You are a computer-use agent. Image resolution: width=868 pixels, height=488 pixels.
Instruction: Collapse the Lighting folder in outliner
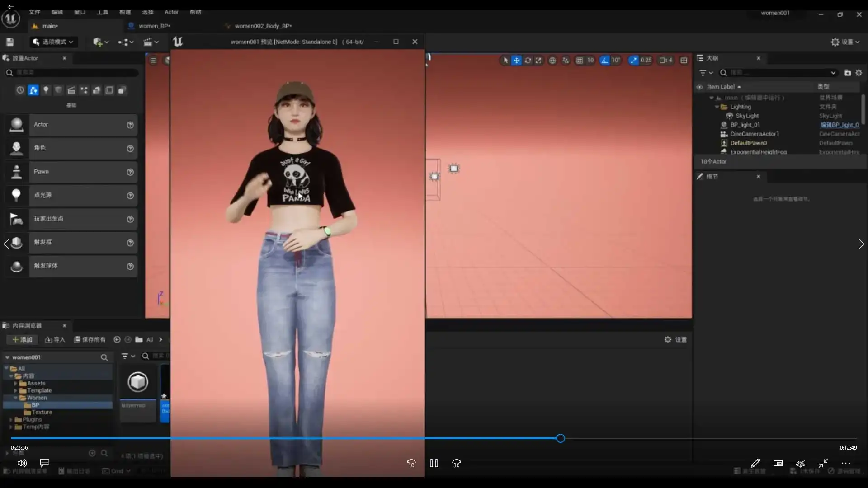[717, 107]
